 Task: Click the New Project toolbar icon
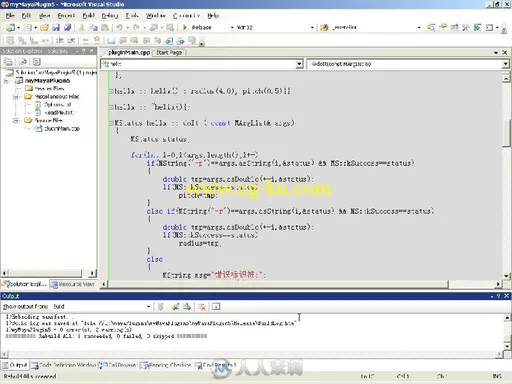pos(10,27)
